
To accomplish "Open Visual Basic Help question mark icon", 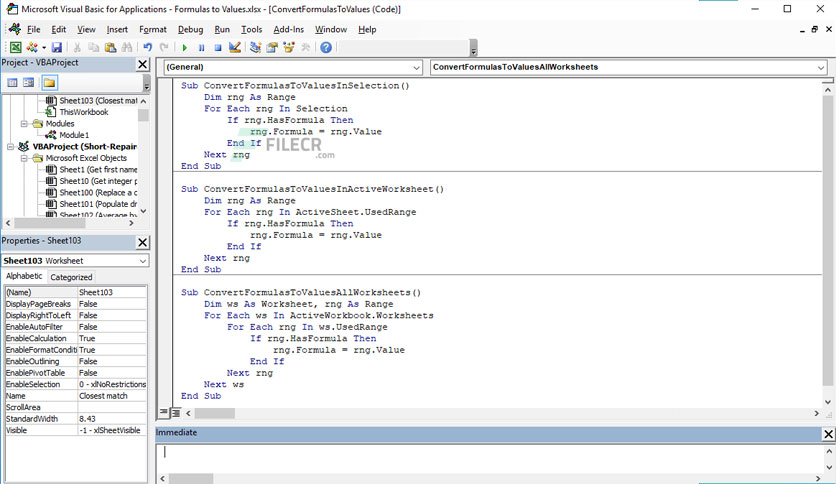I will click(x=326, y=47).
